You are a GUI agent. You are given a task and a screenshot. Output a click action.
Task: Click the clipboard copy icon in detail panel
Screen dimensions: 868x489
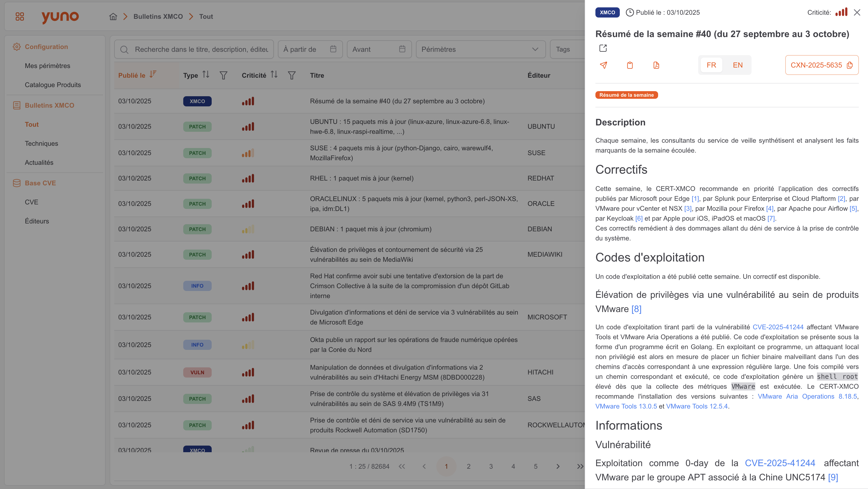click(630, 65)
